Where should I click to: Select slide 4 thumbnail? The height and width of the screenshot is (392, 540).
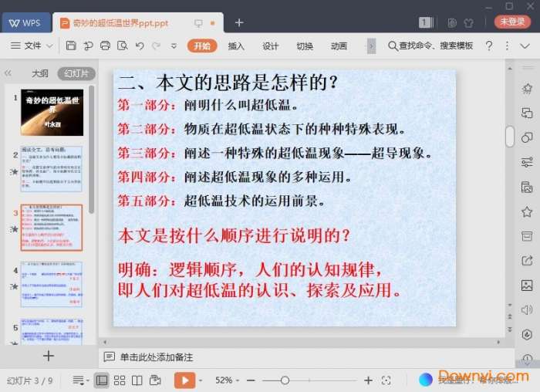tap(52, 284)
